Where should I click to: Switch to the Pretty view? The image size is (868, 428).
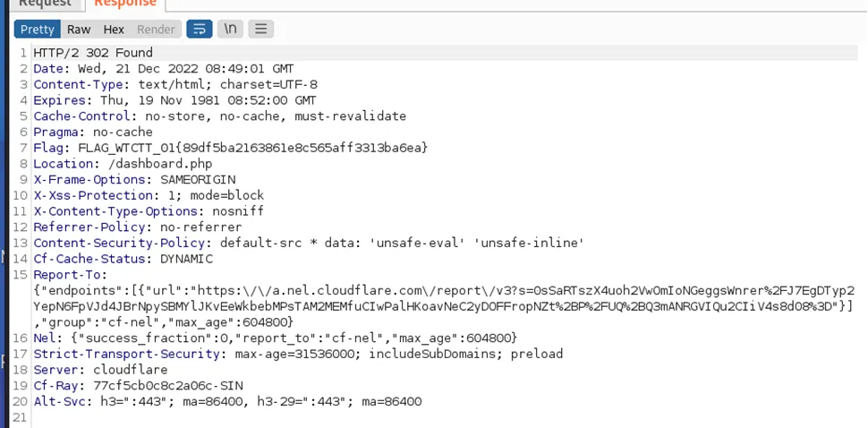37,30
